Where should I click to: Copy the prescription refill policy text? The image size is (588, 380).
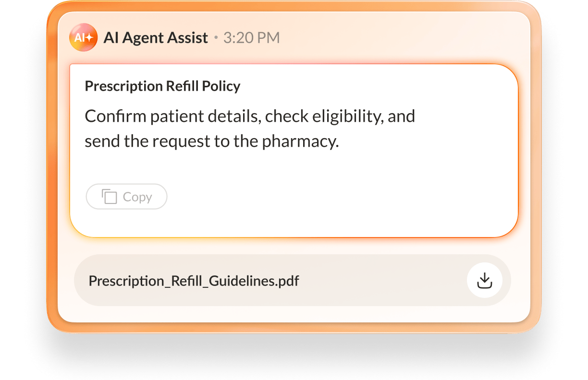pos(126,196)
